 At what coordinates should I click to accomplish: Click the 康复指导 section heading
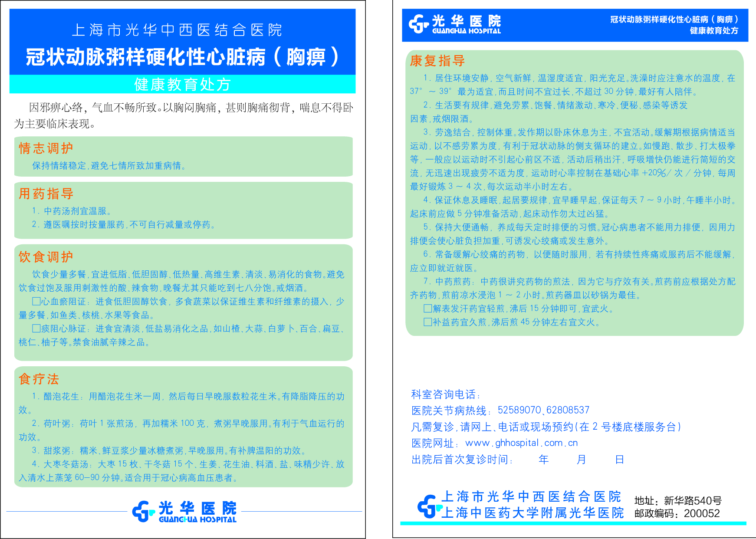pos(437,61)
